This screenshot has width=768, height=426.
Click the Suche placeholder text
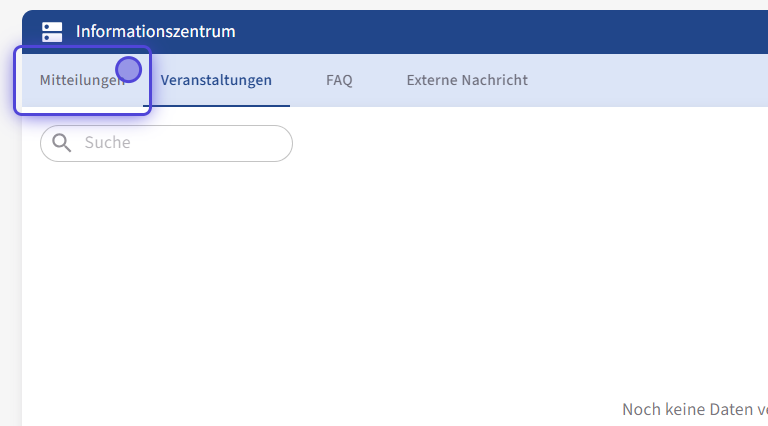coord(108,143)
